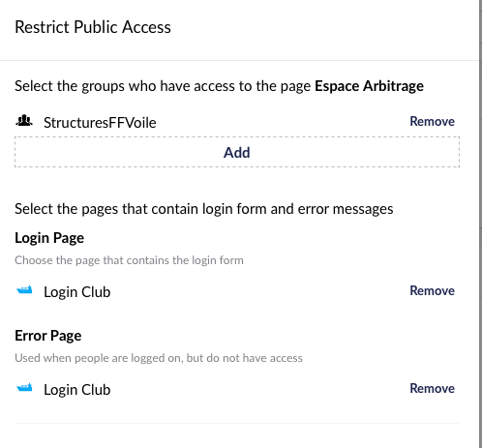Click the vertical scrollbar at right edge
Image resolution: width=482 pixels, height=448 pixels.
pos(480,224)
